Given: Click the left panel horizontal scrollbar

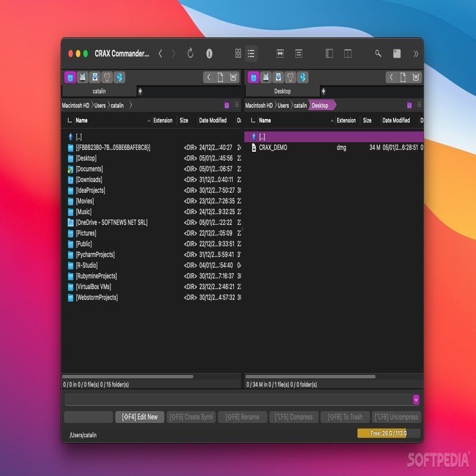Looking at the screenshot, I should (x=128, y=377).
